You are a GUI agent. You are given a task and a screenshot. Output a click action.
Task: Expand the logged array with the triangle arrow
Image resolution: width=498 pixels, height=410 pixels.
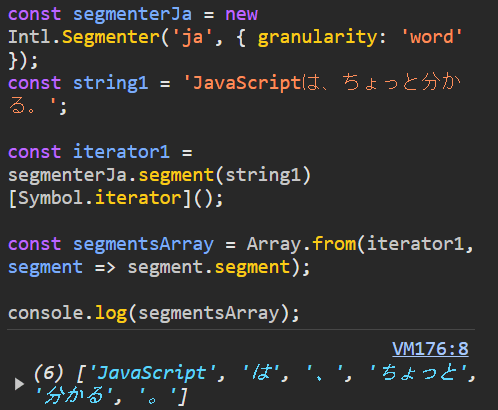[20, 384]
